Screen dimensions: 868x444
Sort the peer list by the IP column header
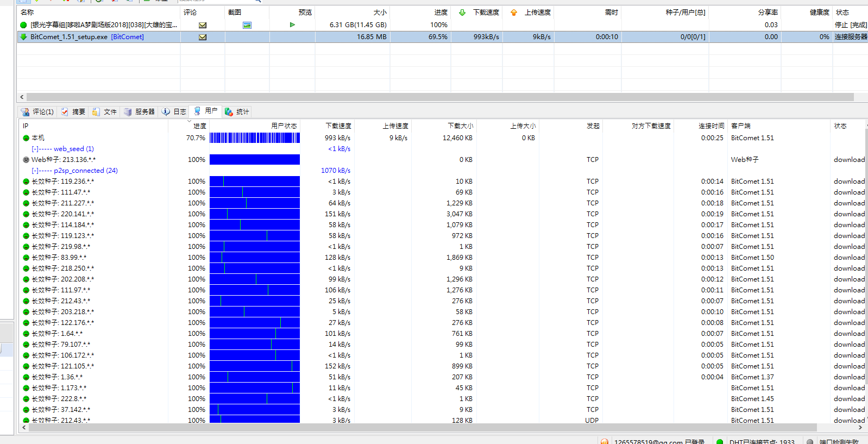tap(26, 126)
